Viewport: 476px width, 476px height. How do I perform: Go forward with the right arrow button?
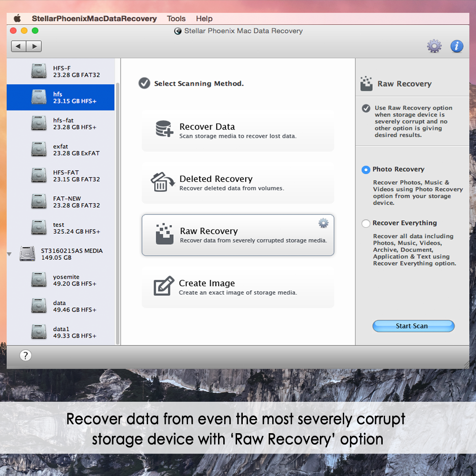[x=34, y=47]
